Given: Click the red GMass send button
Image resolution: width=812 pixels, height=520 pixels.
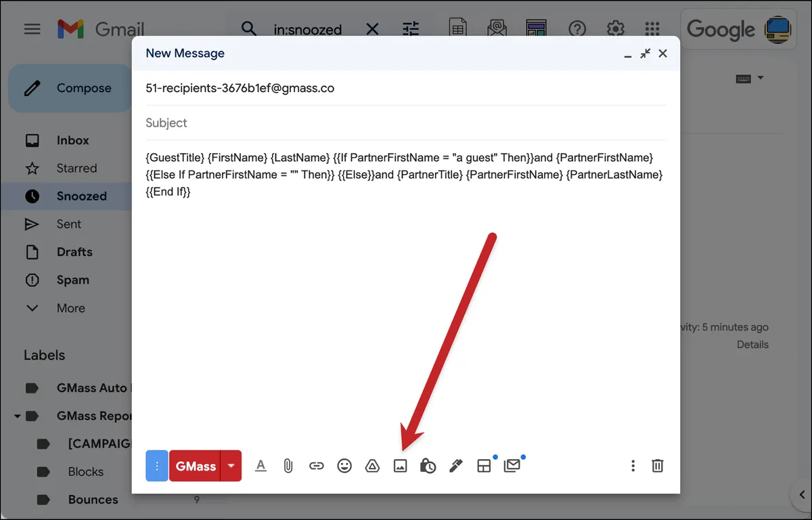Looking at the screenshot, I should 196,466.
